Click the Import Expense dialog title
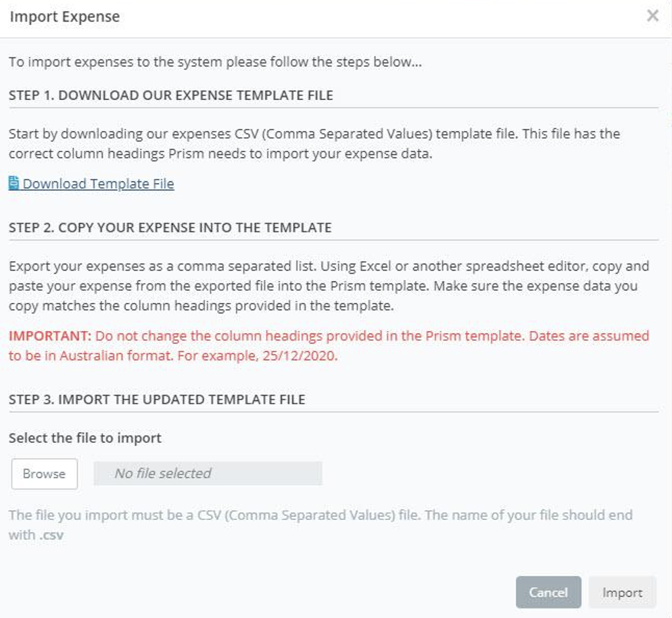This screenshot has width=672, height=618. pos(64,17)
